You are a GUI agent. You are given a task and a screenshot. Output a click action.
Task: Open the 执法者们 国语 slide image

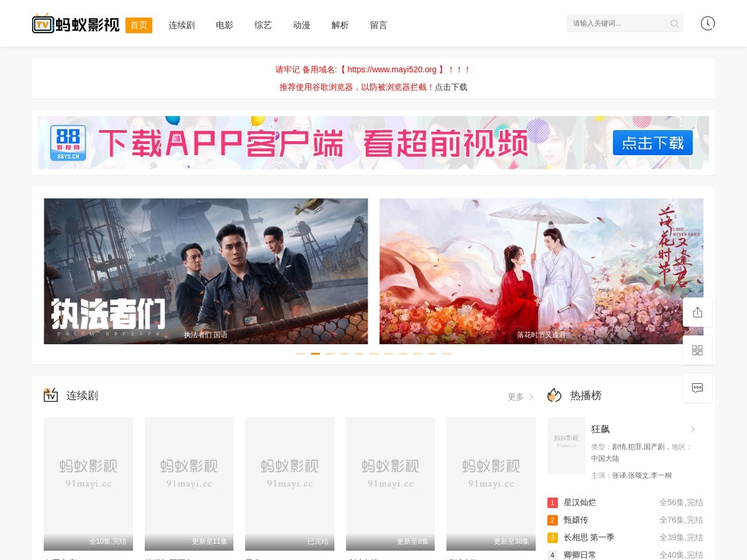pos(206,271)
